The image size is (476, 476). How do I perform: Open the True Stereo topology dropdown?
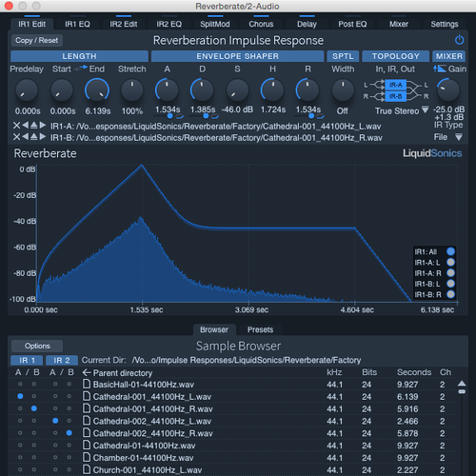click(425, 110)
